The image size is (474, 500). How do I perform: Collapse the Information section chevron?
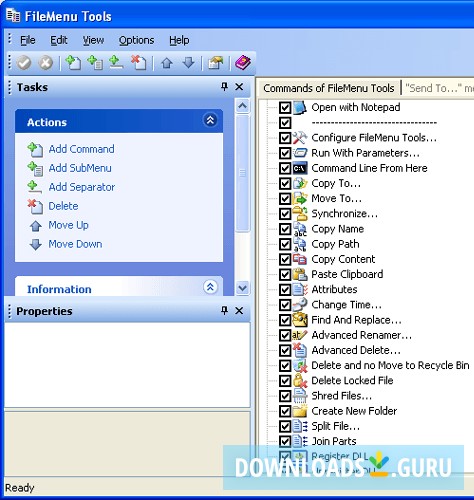click(x=210, y=287)
